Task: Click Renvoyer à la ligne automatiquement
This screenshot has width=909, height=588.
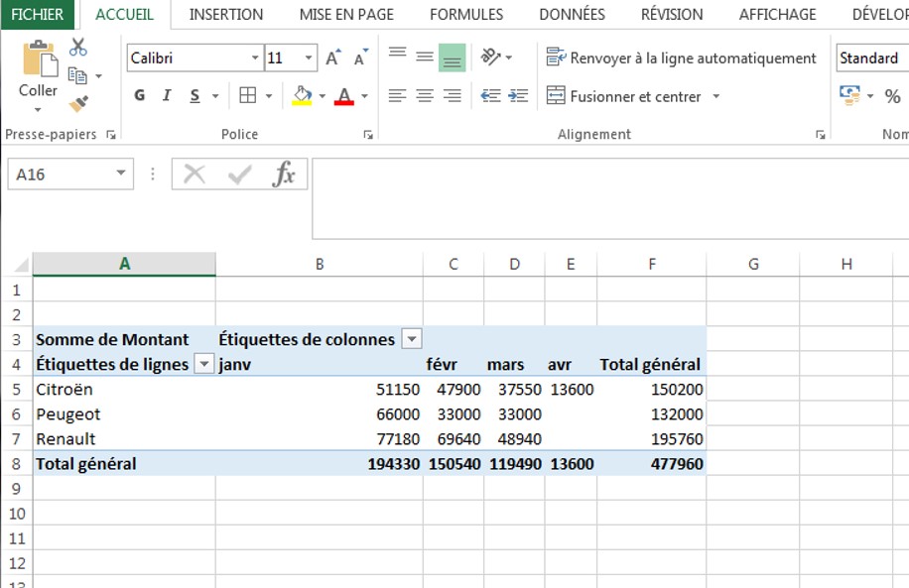Action: point(681,58)
